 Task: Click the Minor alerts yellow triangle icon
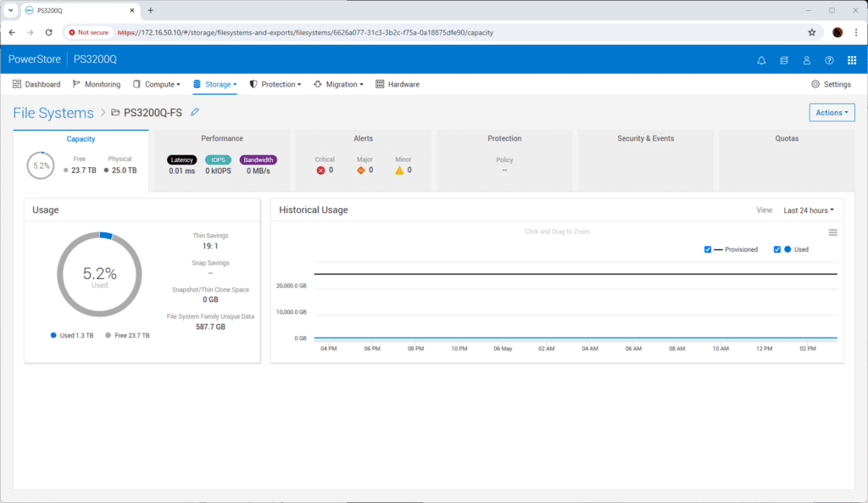coord(399,170)
